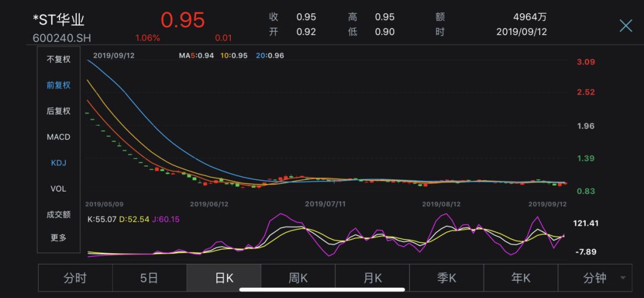Open the 周K tab
Viewport: 644px width, 298px height.
[298, 278]
